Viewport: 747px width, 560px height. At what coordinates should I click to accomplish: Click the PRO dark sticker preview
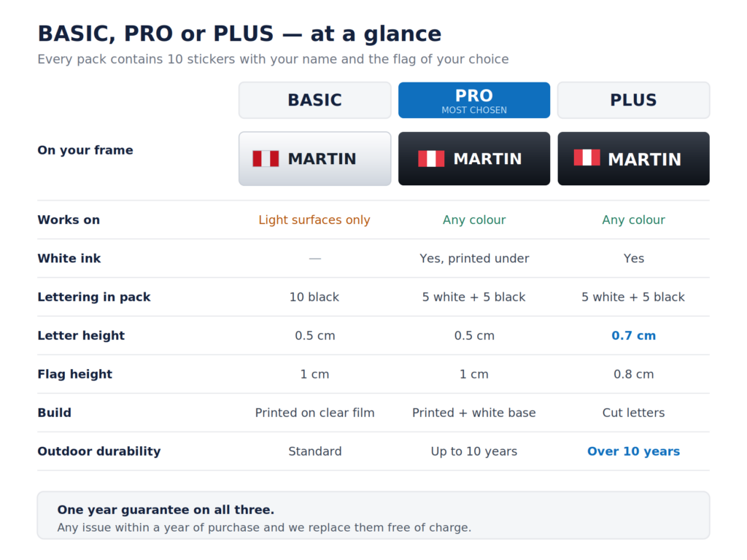pos(474,158)
